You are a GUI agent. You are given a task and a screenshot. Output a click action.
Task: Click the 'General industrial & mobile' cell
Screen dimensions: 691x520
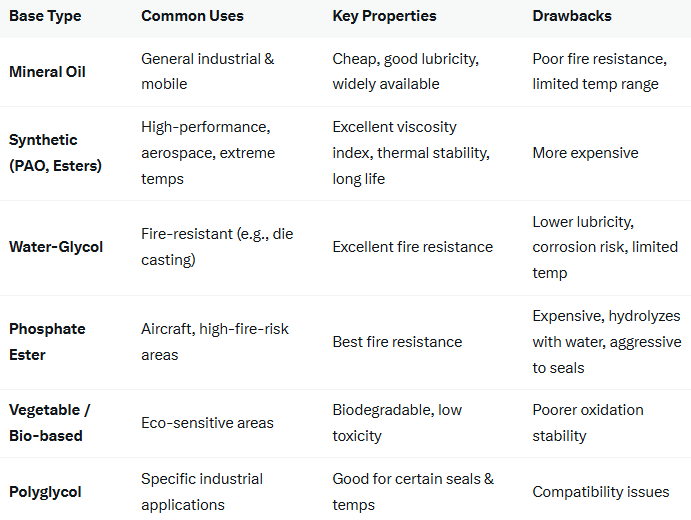click(x=208, y=71)
